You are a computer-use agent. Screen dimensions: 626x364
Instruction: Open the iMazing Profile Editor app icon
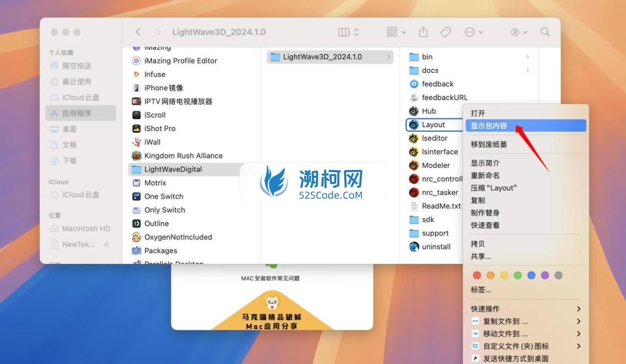tap(136, 61)
